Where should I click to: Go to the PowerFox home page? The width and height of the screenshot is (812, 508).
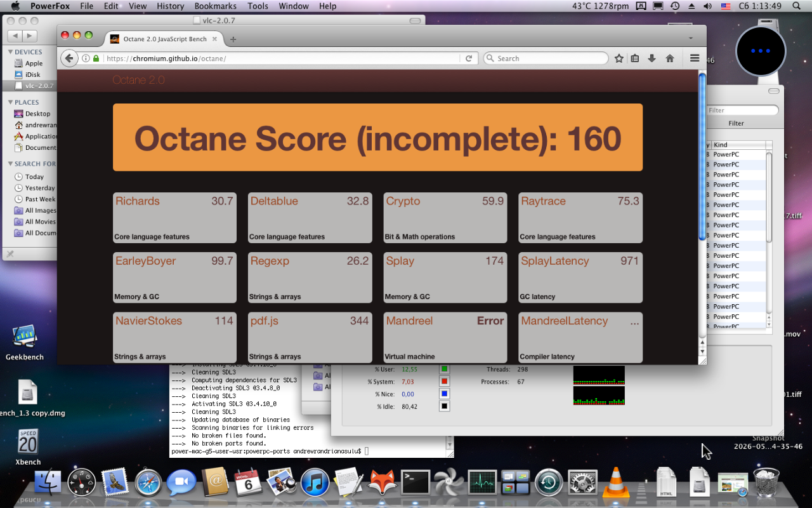pyautogui.click(x=669, y=58)
